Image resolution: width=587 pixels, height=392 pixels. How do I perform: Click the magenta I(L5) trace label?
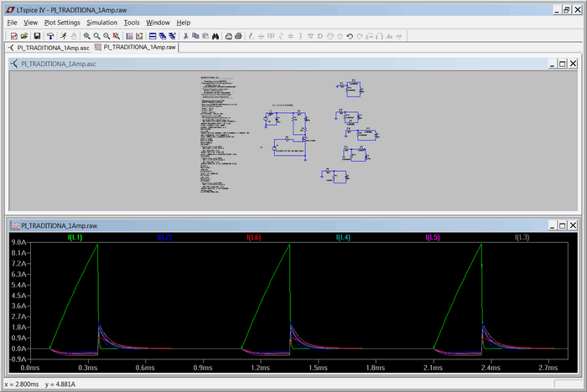(433, 238)
